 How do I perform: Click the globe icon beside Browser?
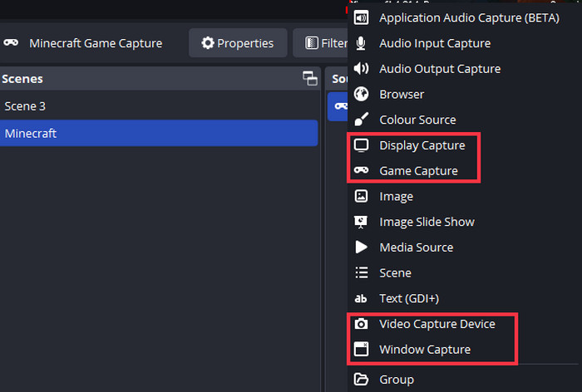coord(362,95)
